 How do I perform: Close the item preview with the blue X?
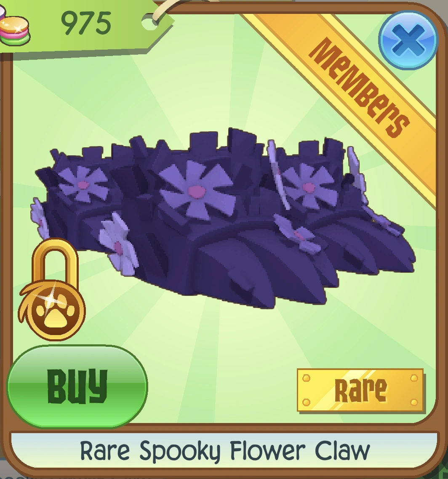coord(408,40)
